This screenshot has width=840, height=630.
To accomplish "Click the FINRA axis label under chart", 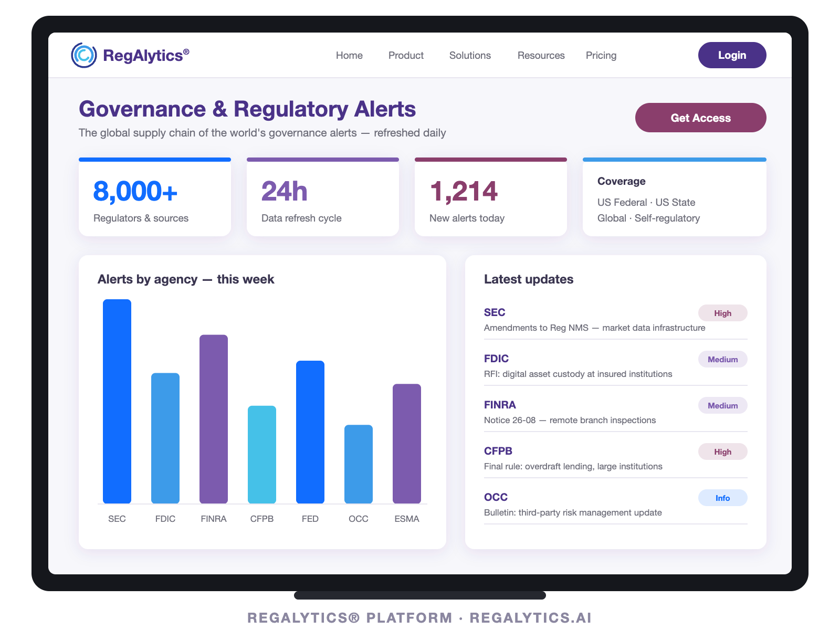I will (214, 519).
